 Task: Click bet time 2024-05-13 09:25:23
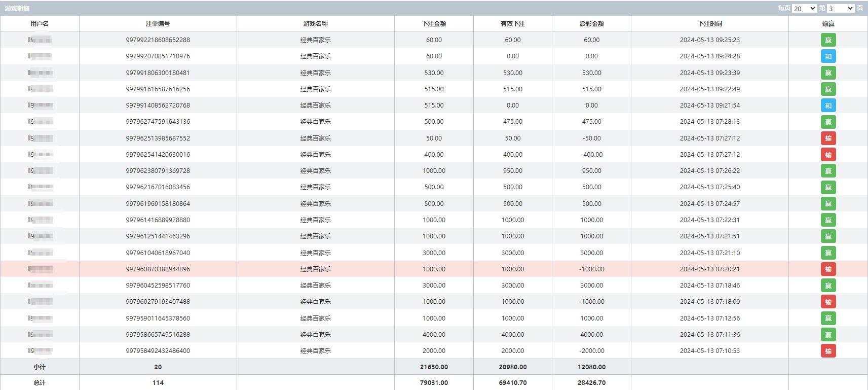coord(710,40)
